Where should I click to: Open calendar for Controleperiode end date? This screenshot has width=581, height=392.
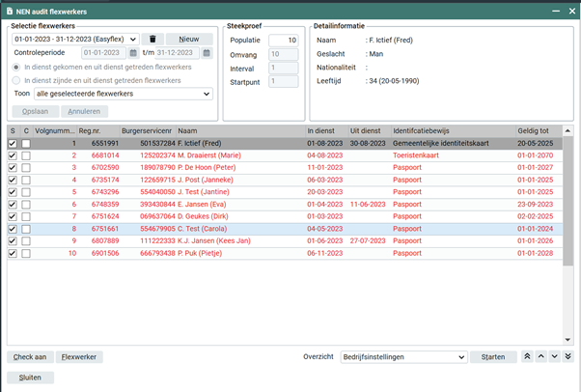[x=206, y=52]
